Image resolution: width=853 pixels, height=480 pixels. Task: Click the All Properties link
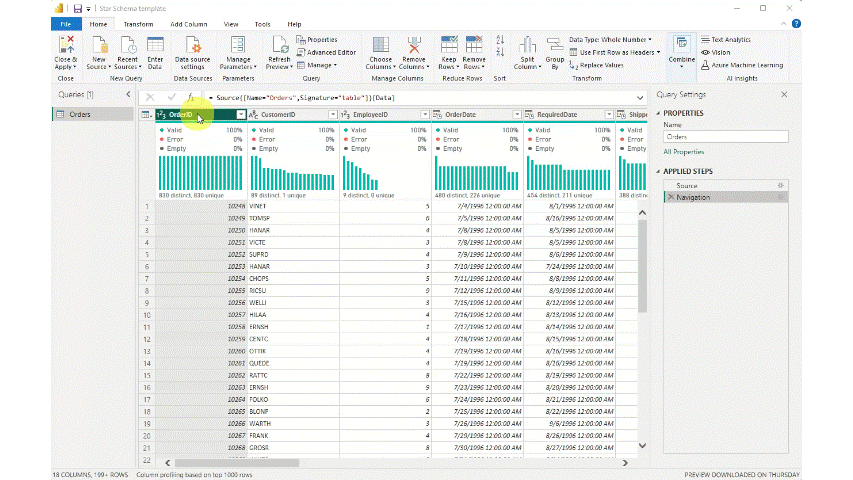685,152
